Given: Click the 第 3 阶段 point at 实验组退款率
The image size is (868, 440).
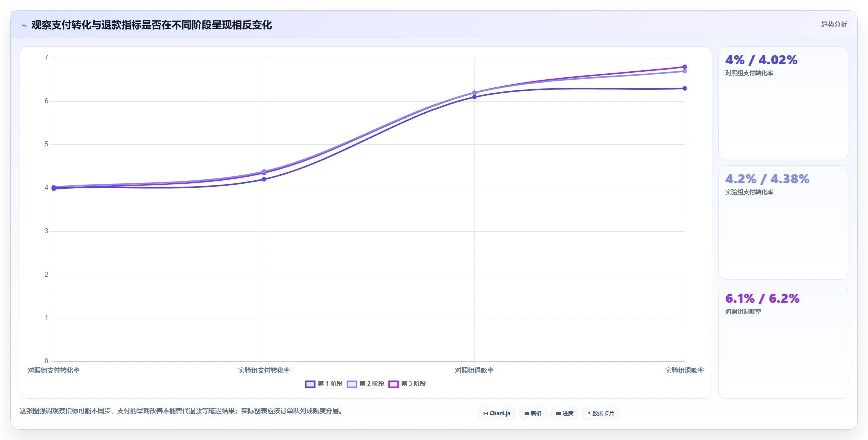Looking at the screenshot, I should (685, 67).
